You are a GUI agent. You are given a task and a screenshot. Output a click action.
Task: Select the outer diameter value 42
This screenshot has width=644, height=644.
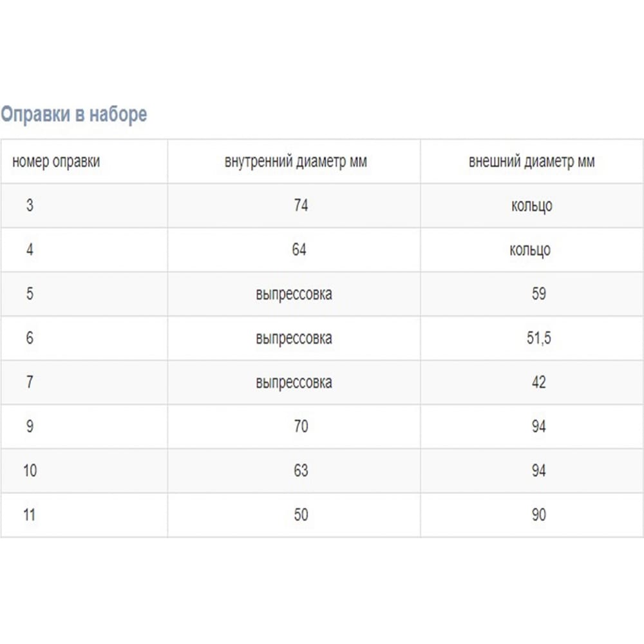[x=538, y=383]
